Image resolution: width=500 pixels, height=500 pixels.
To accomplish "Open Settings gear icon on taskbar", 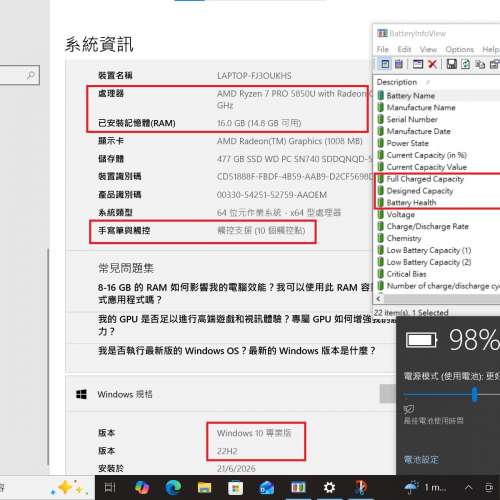I will (x=329, y=488).
